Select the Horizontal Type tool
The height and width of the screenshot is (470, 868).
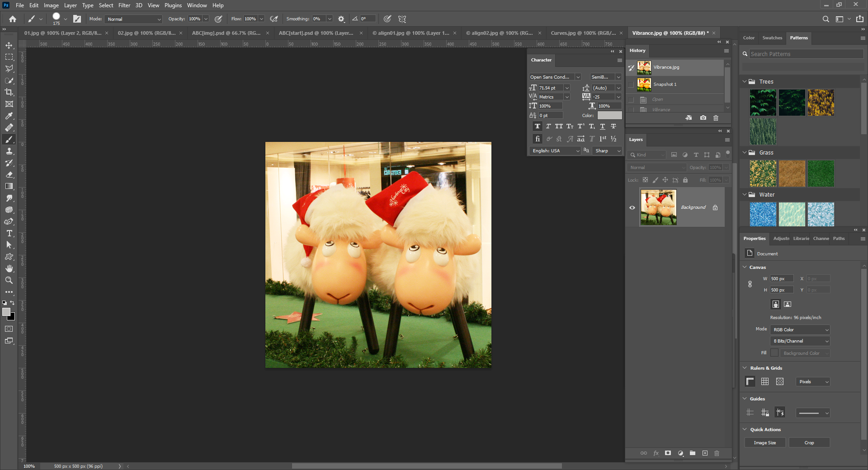pos(9,233)
